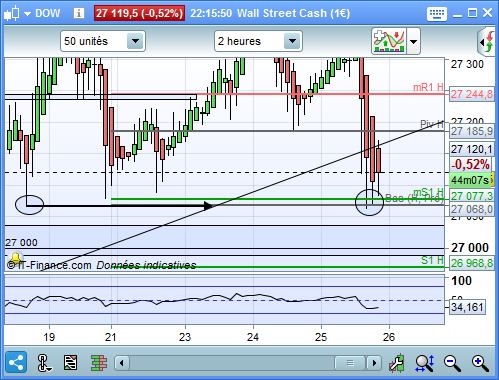The height and width of the screenshot is (380, 499).
Task: Click the horizontal scrollbar thumb
Action: [350, 363]
